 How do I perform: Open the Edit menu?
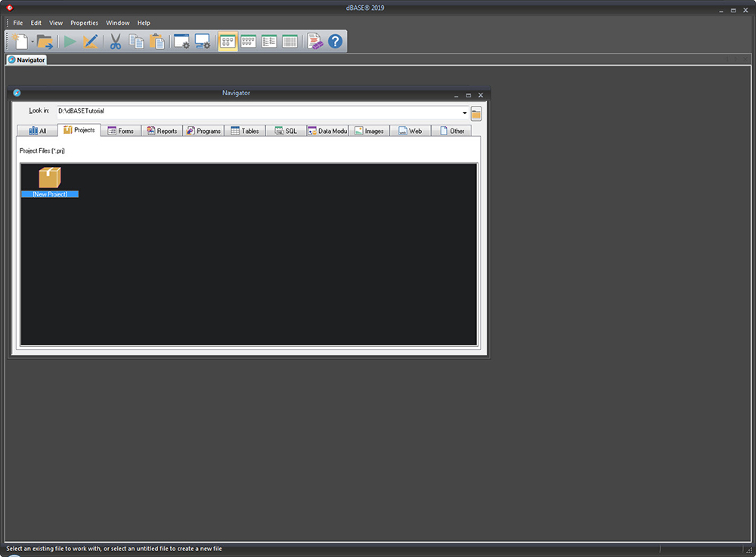[x=36, y=23]
